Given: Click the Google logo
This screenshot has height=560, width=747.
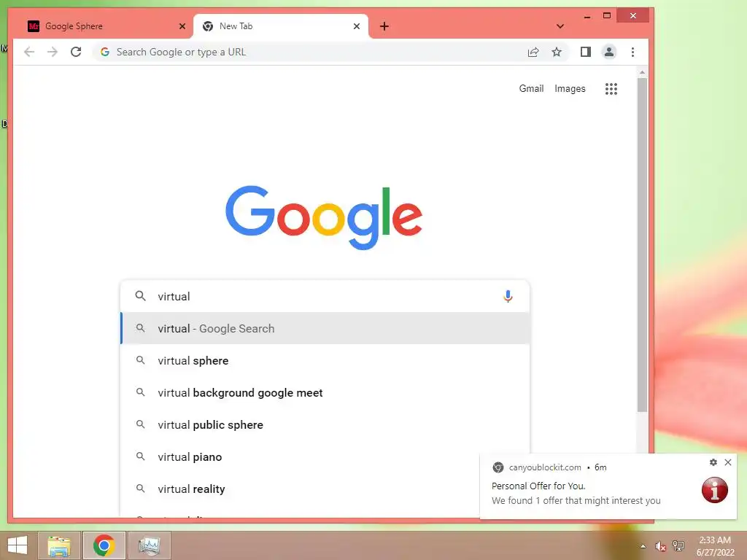Looking at the screenshot, I should [x=324, y=217].
